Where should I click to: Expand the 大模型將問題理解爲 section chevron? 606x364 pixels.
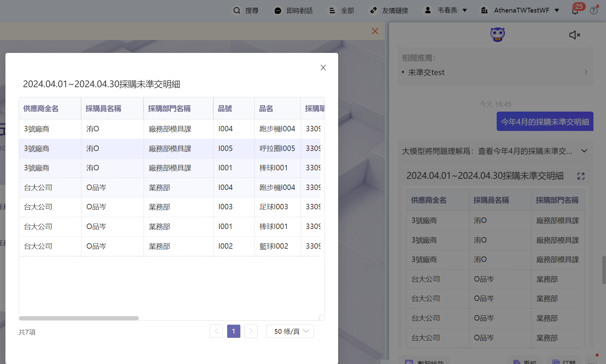click(x=584, y=151)
